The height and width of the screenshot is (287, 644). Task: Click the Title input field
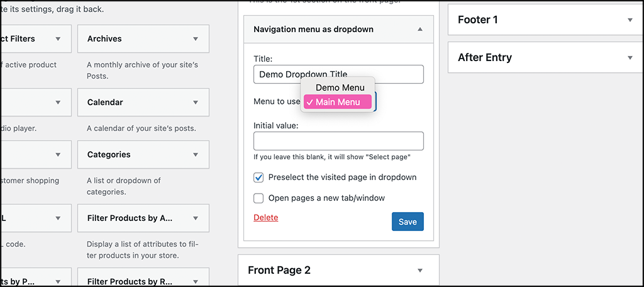coord(338,74)
